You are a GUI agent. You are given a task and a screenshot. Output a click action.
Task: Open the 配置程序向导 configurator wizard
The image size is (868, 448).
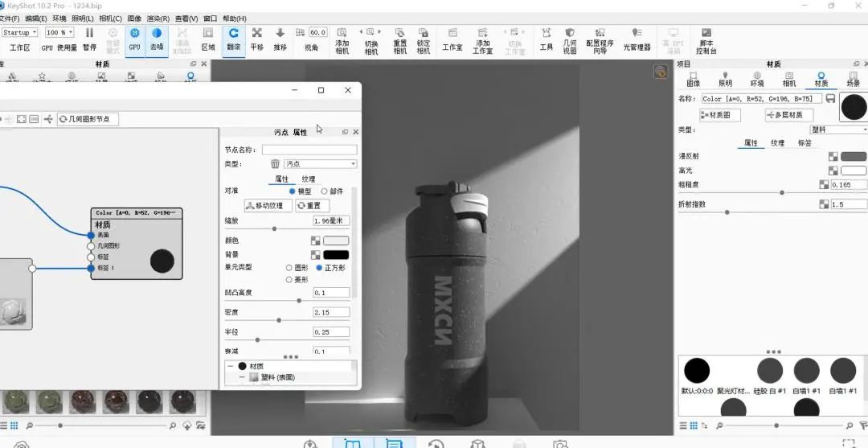600,33
